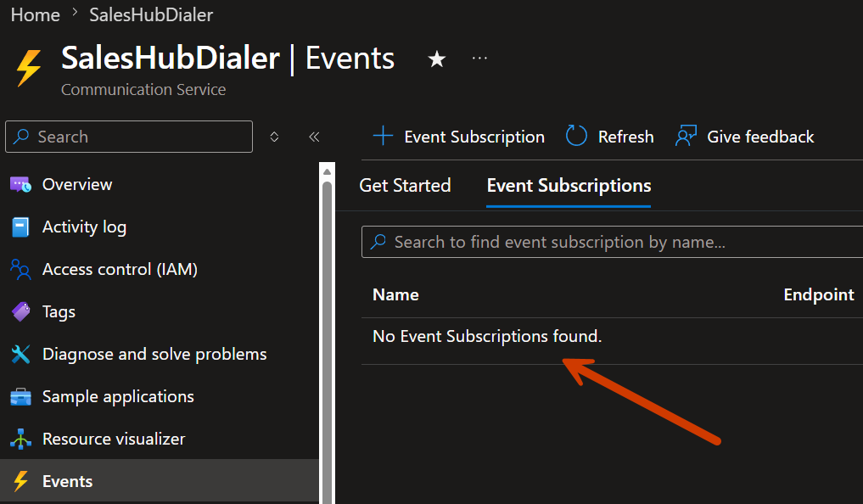Click the 'Communication Service' subtitle text
863x504 pixels.
pyautogui.click(x=143, y=90)
